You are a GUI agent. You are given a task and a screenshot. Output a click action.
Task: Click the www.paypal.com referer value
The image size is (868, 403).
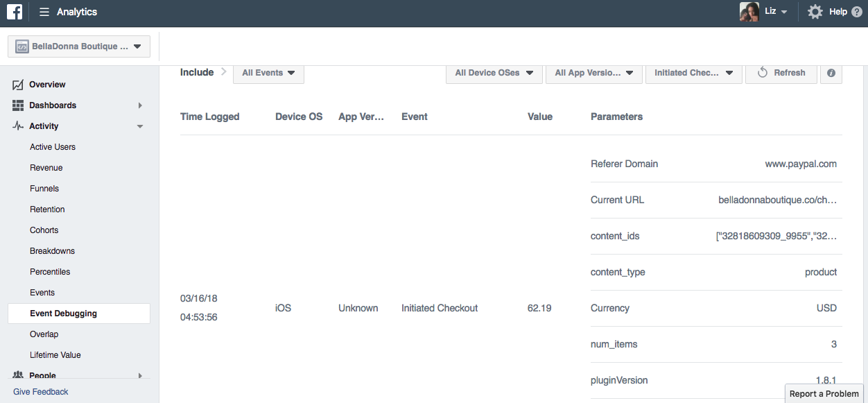pyautogui.click(x=801, y=164)
